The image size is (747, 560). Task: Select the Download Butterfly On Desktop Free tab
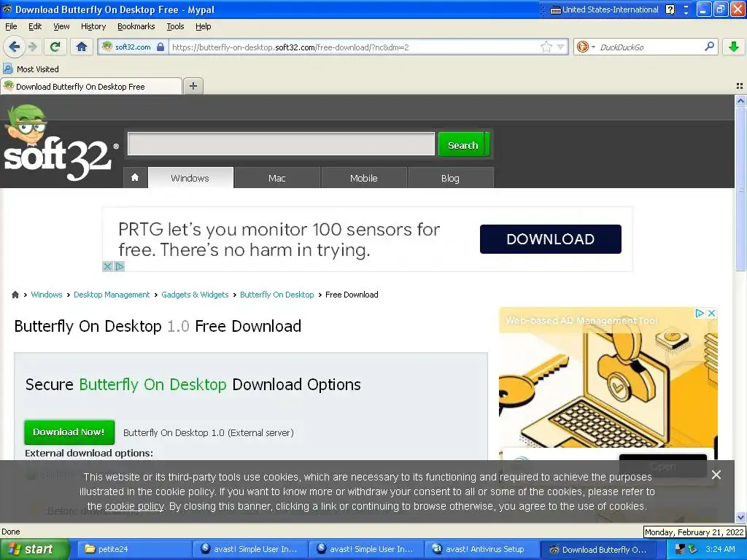point(91,86)
